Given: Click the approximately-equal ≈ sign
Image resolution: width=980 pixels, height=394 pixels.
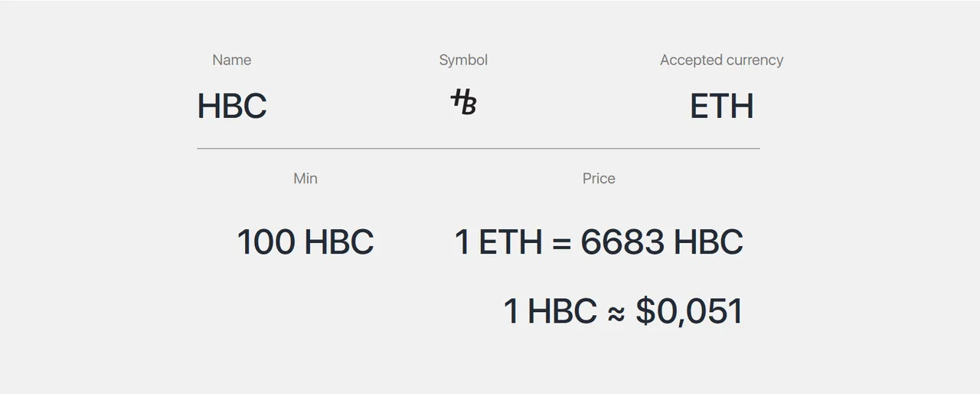Looking at the screenshot, I should point(616,313).
